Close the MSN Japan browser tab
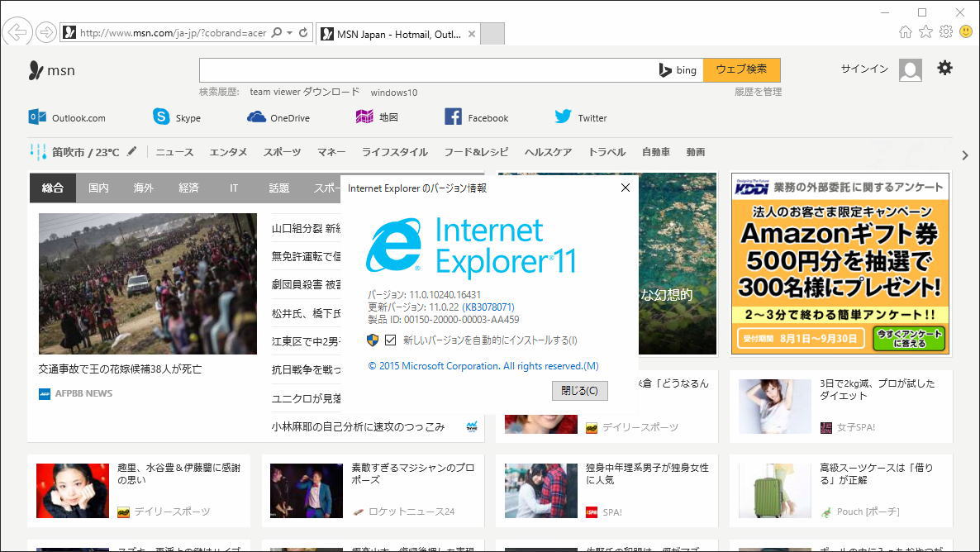The image size is (980, 552). tap(472, 34)
